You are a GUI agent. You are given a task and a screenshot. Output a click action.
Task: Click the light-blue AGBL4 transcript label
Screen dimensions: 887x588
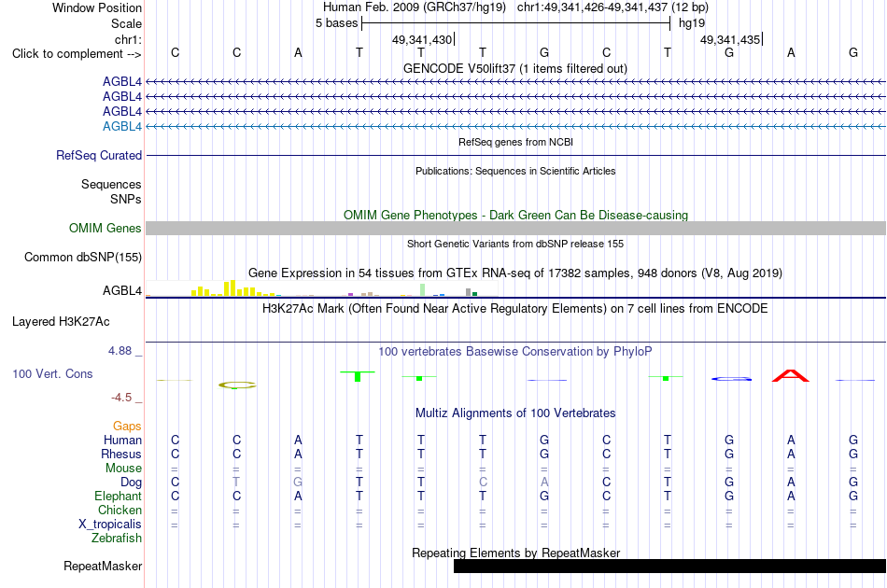click(x=122, y=127)
